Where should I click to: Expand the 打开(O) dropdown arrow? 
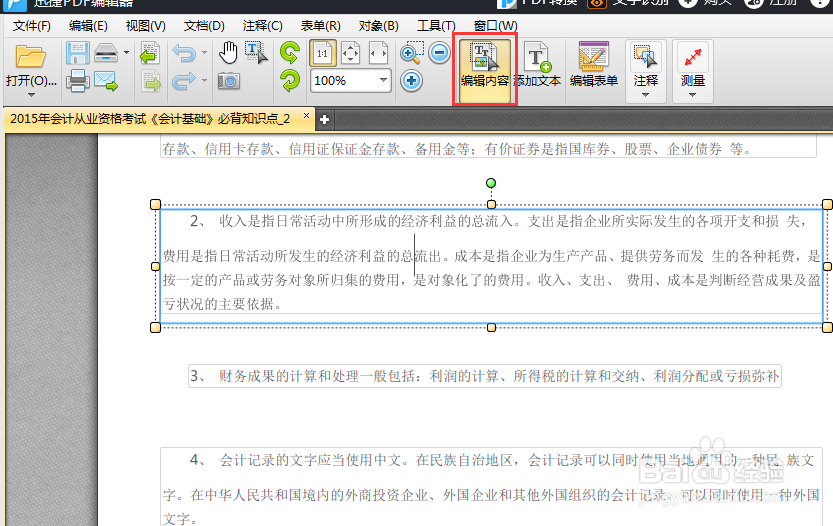click(31, 95)
